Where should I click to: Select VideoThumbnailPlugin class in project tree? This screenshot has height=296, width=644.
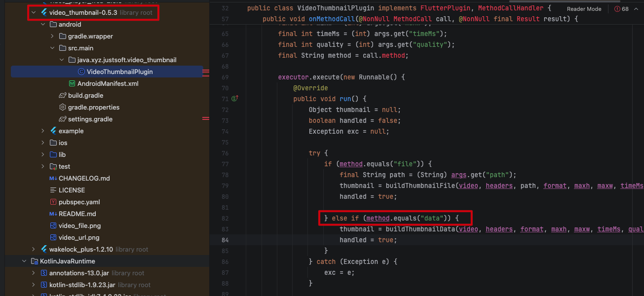tap(119, 72)
